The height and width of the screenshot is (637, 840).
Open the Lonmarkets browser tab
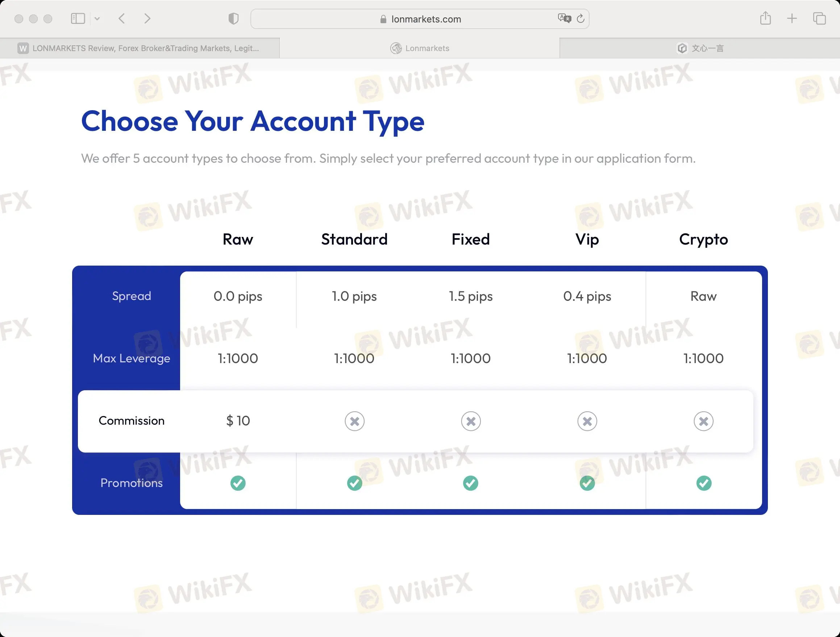pyautogui.click(x=419, y=47)
